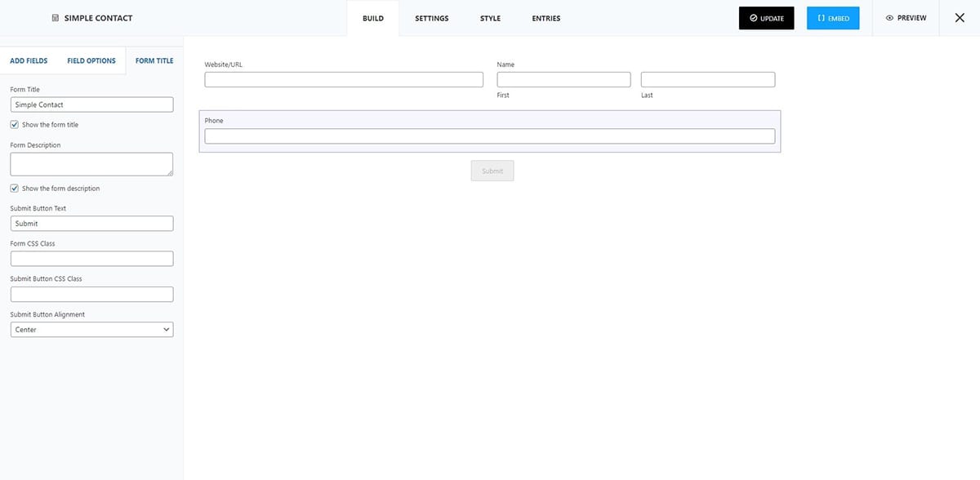Click the Submit Button Text input
The height and width of the screenshot is (480, 980).
coord(91,224)
